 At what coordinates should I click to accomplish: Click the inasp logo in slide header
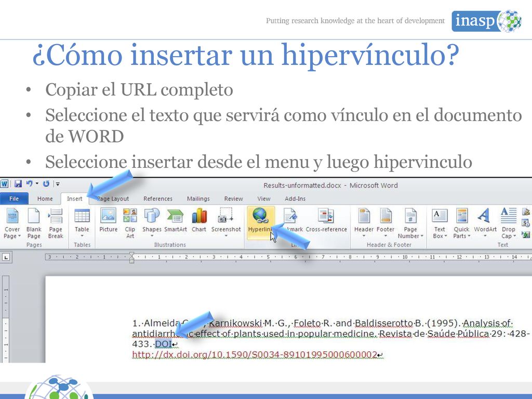pos(486,21)
